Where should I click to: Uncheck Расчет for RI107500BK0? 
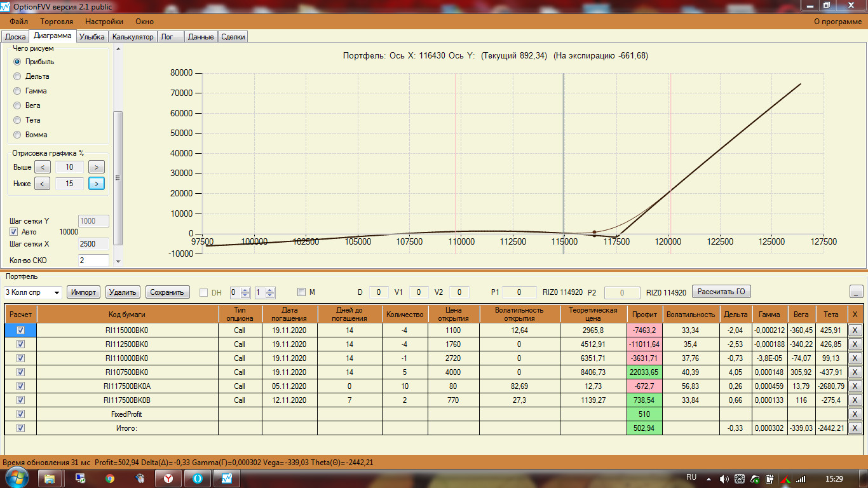pyautogui.click(x=20, y=372)
